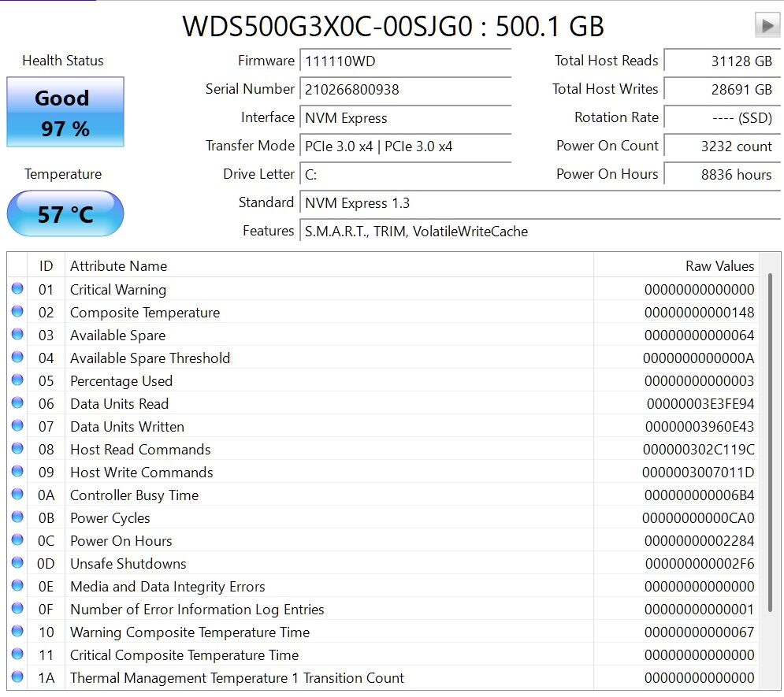784x697 pixels.
Task: Click the Available Spare row status orb
Action: [x=17, y=335]
